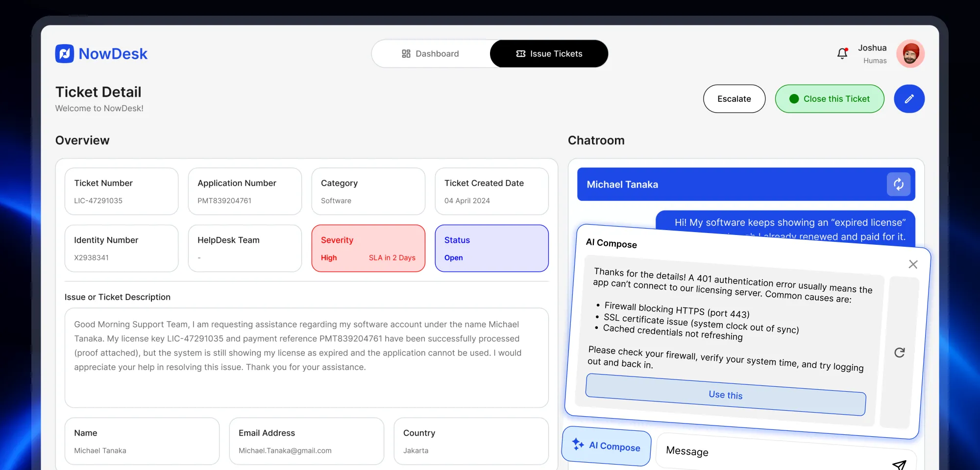Click Michael Tanaka chat header name
The height and width of the screenshot is (470, 980).
click(622, 185)
